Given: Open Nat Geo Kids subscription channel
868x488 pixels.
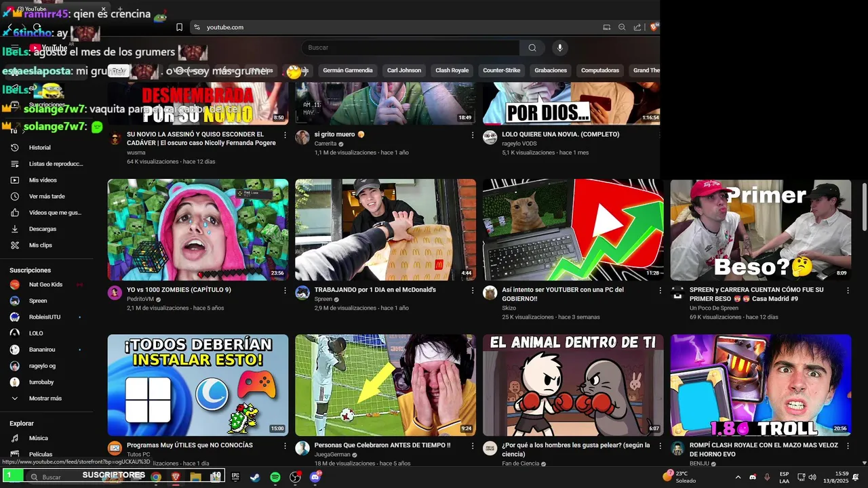Looking at the screenshot, I should coord(46,285).
